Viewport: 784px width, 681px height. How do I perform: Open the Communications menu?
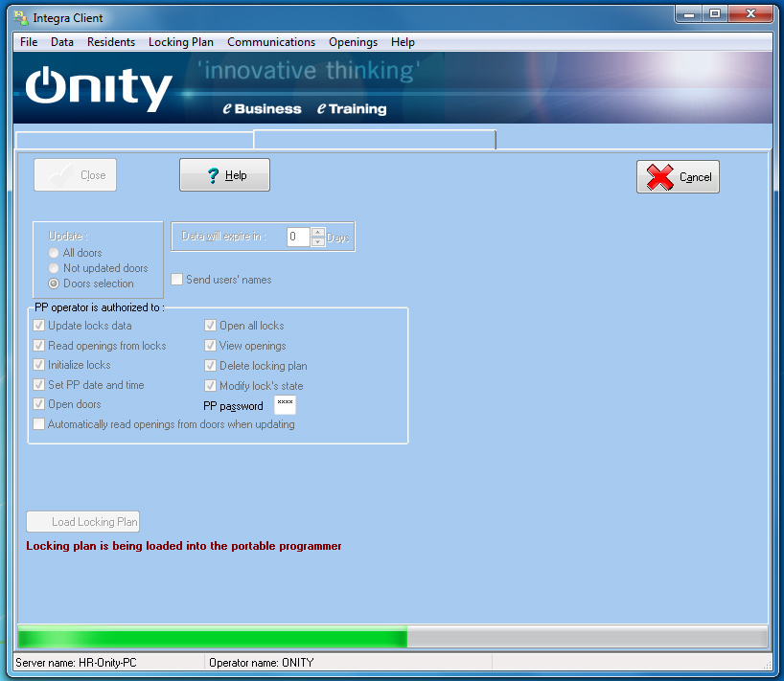271,42
